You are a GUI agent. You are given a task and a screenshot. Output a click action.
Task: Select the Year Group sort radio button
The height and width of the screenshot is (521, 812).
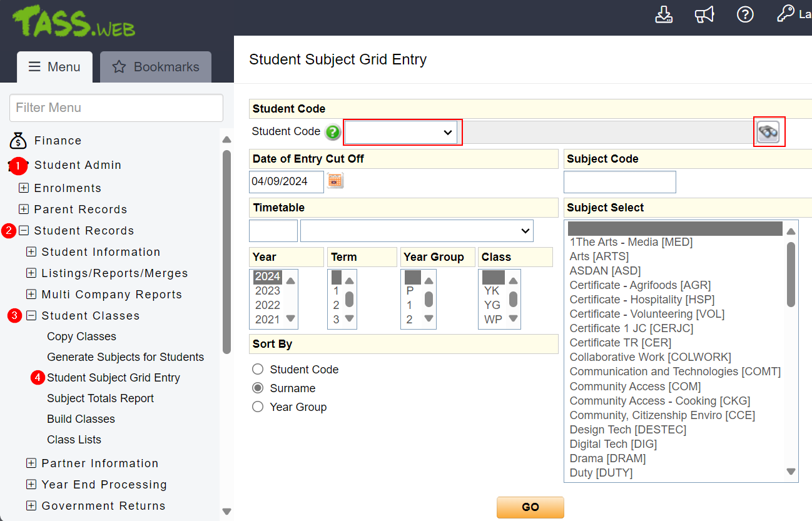pos(258,407)
